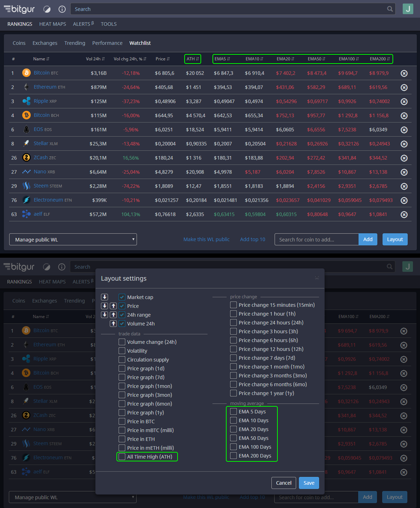Close the Layout settings dialog
This screenshot has width=420, height=508.
click(317, 278)
